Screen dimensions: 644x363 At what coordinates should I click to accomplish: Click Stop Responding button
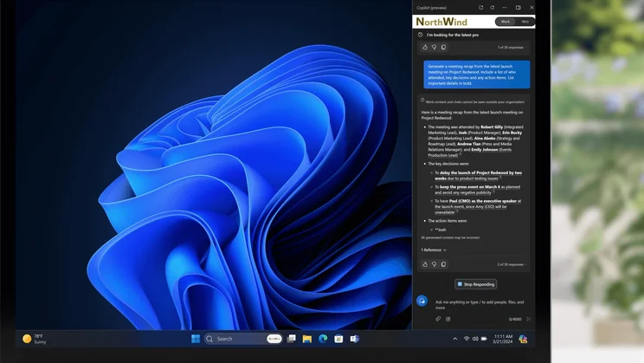pos(475,284)
